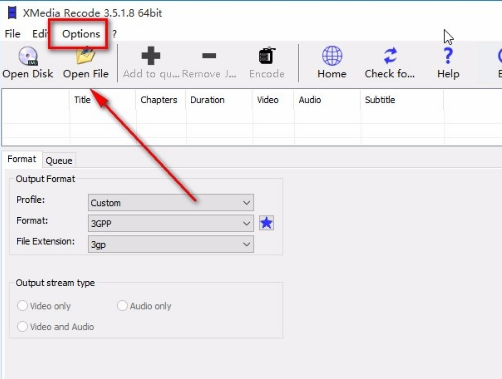Expand the File Extension dropdown

click(171, 244)
